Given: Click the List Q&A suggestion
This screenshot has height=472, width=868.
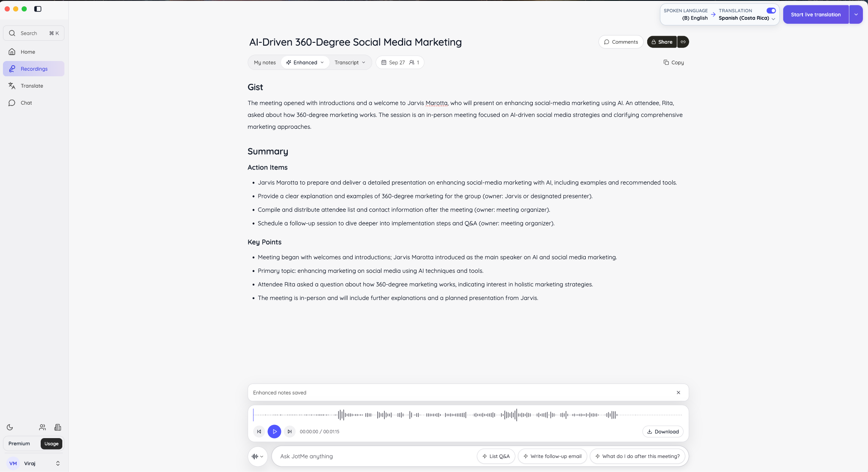Looking at the screenshot, I should click(x=496, y=456).
